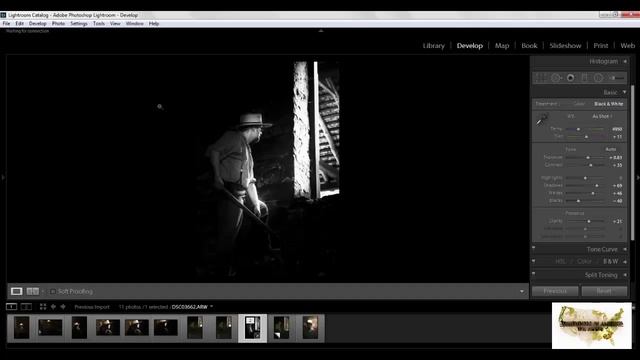Click the Reset button

pyautogui.click(x=604, y=291)
